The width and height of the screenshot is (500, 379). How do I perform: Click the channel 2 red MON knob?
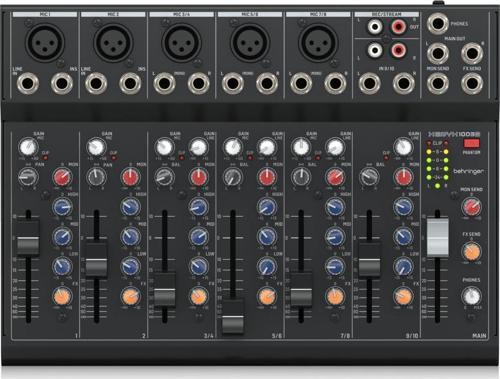tap(130, 177)
